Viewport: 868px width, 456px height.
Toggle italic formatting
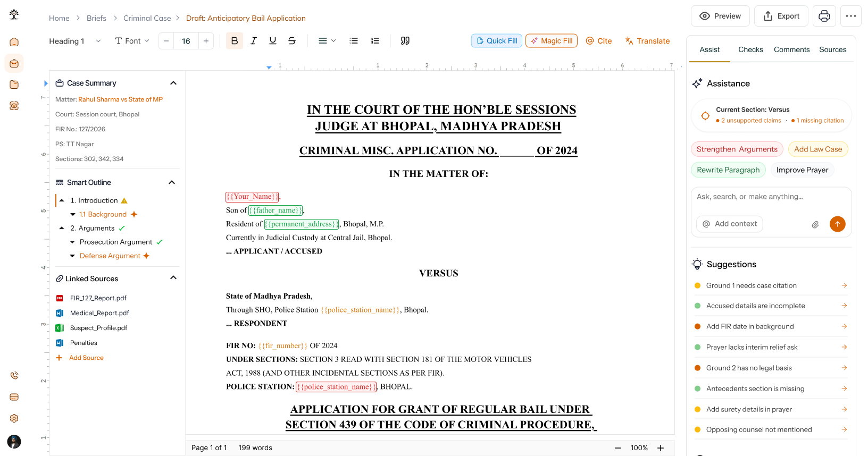[254, 41]
